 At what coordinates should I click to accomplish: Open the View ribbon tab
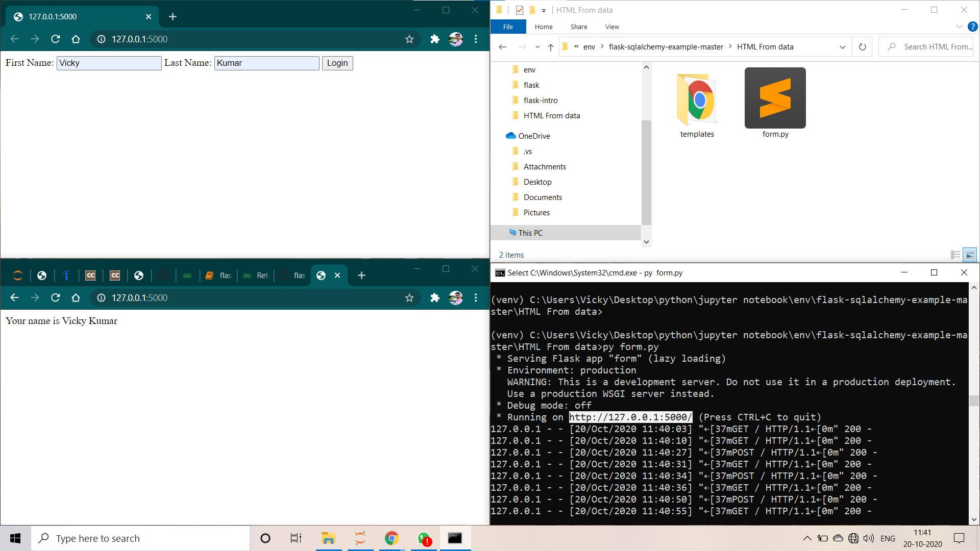[611, 27]
